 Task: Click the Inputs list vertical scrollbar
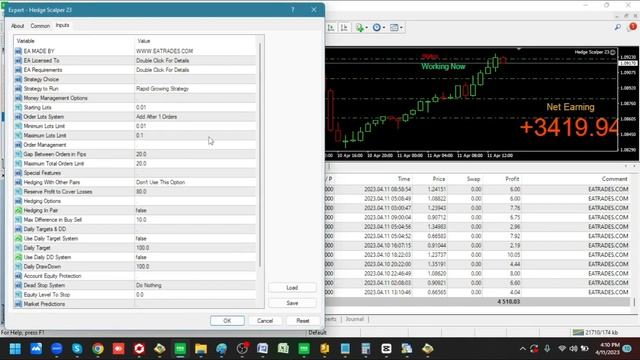click(260, 155)
